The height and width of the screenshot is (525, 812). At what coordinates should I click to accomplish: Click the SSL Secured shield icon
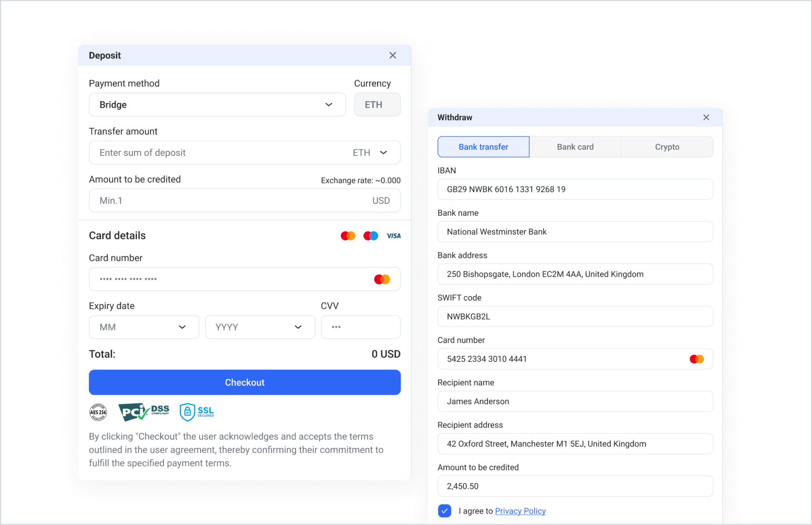(x=196, y=412)
